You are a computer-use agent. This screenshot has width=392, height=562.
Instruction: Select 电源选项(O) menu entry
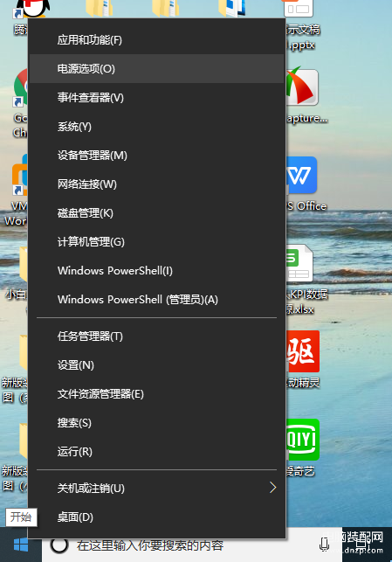click(x=156, y=68)
